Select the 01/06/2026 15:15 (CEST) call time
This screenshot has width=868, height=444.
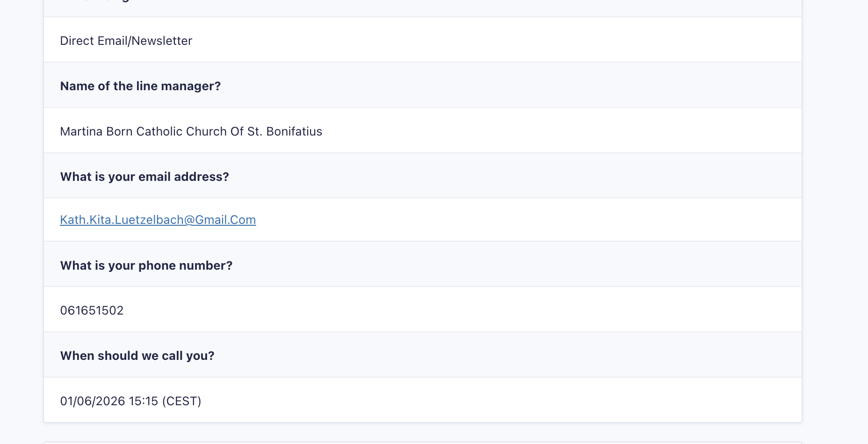130,401
